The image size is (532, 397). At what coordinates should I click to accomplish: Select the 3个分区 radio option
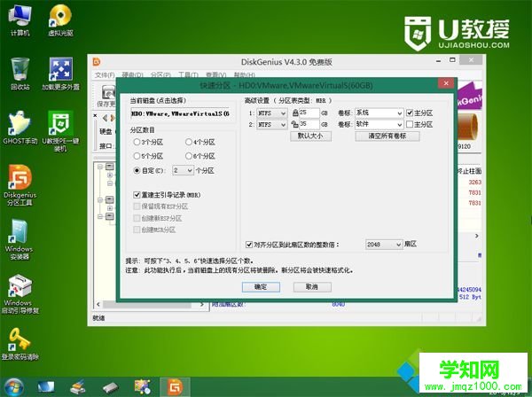point(137,142)
